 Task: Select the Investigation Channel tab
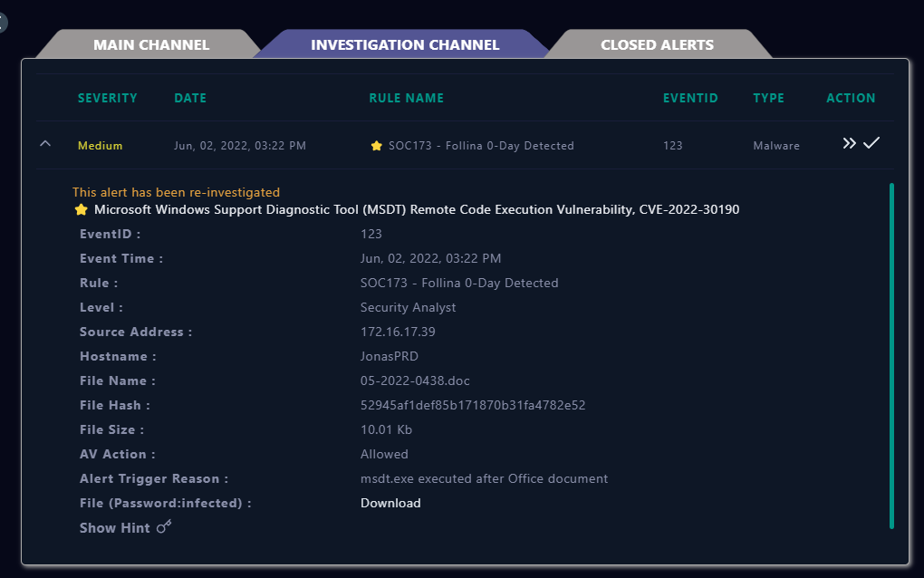point(405,44)
